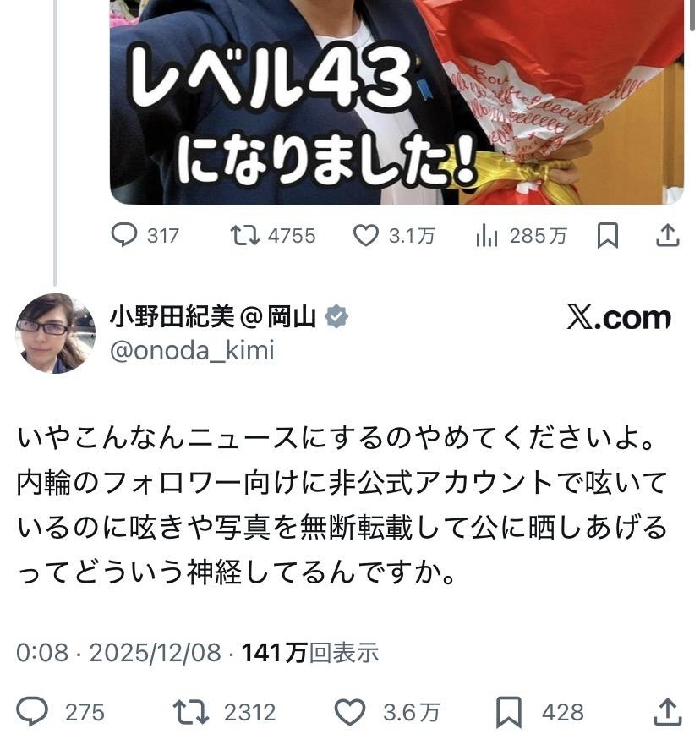
Task: Open the 141万回表示 view count
Action: [x=310, y=653]
